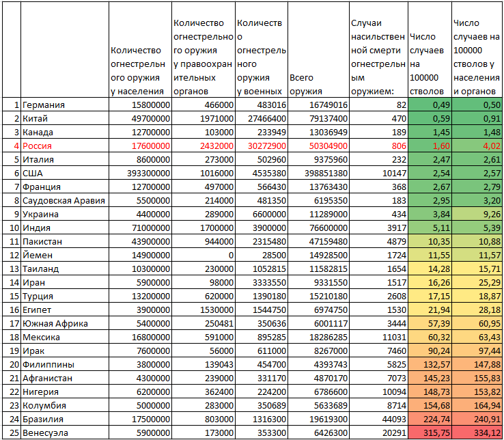The width and height of the screenshot is (504, 440).
Task: Click Германия's green 0,49 cell
Action: 430,105
